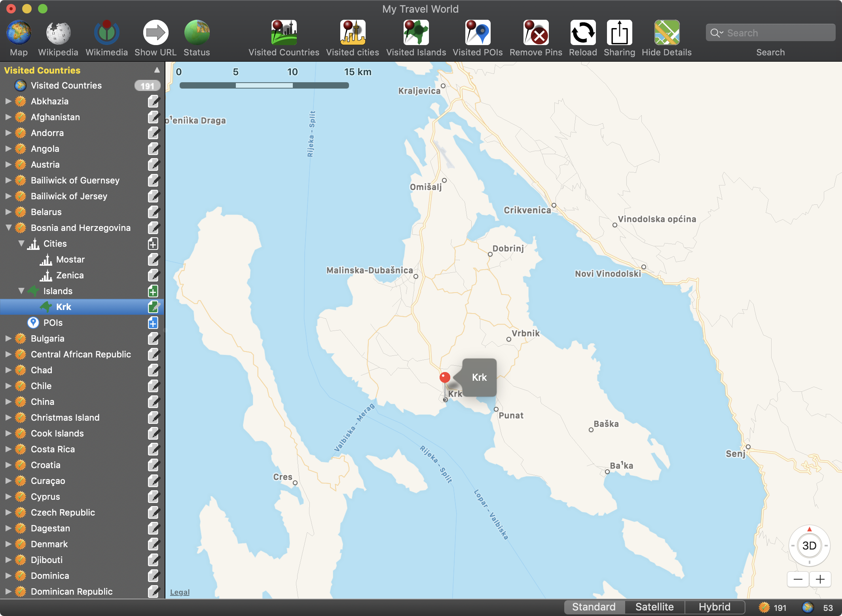Edit the Cook Islands note icon
This screenshot has height=616, width=842.
pos(153,433)
